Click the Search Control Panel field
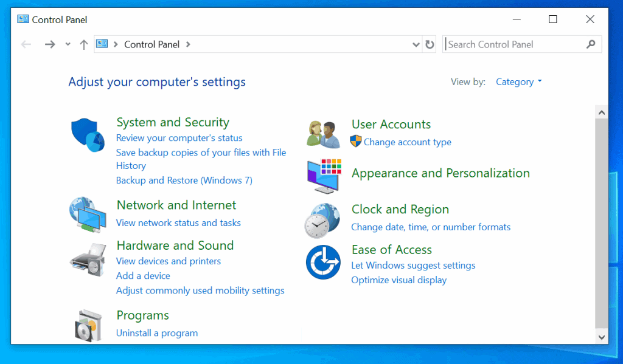This screenshot has height=364, width=623. pyautogui.click(x=522, y=44)
